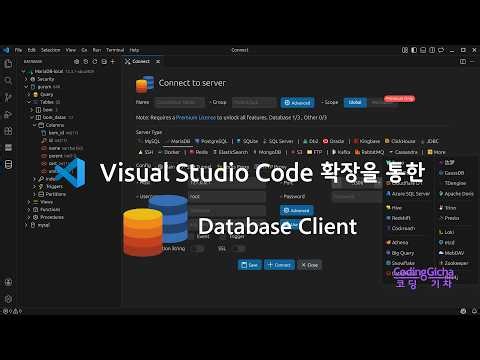480x360 pixels.
Task: Toggle the primary side bar layout icon
Action: click(x=414, y=50)
